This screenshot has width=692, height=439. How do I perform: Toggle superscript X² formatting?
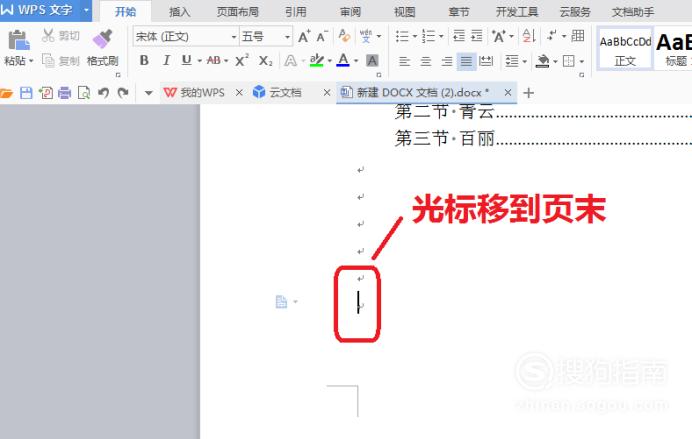pos(241,60)
